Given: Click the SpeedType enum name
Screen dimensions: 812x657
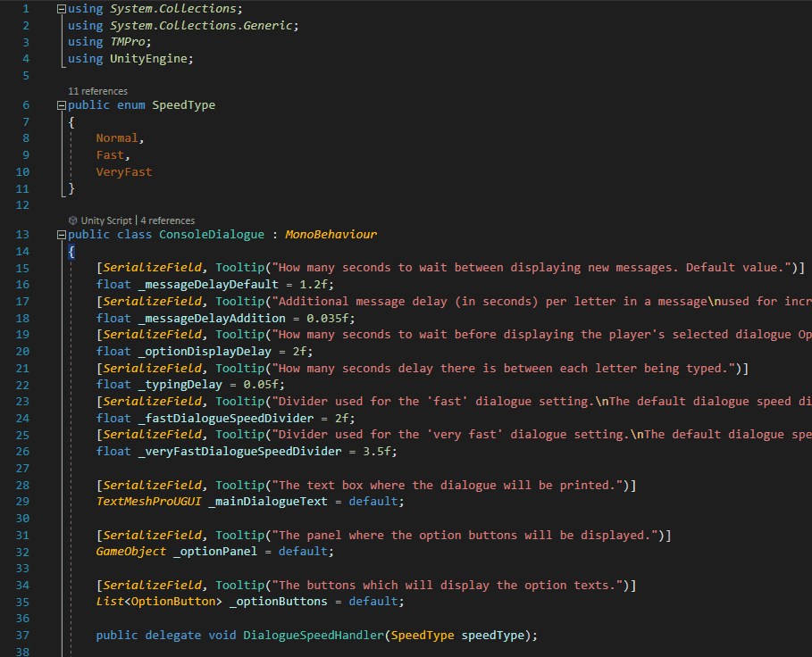Looking at the screenshot, I should tap(183, 105).
